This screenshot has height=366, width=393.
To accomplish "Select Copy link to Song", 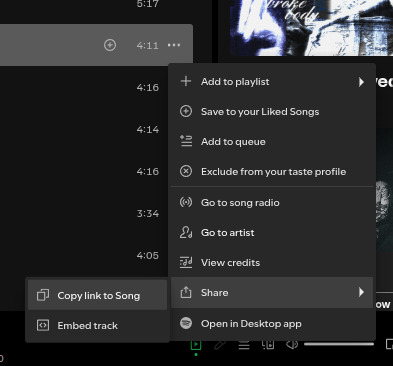I will pos(97,295).
